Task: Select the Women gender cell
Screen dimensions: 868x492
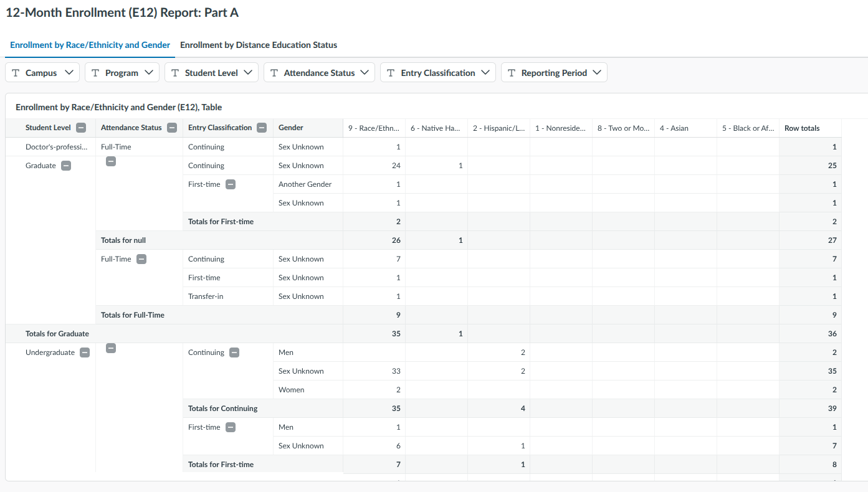Action: coord(308,390)
